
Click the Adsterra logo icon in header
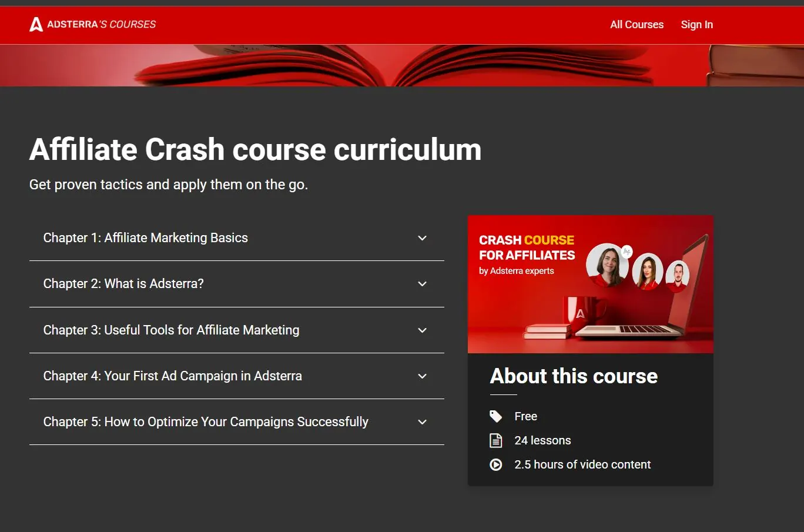coord(36,24)
